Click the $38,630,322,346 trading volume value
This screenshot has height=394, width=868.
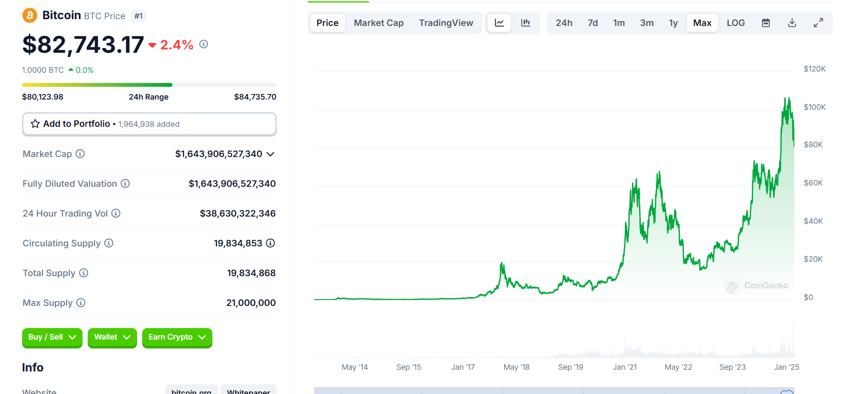pyautogui.click(x=238, y=214)
